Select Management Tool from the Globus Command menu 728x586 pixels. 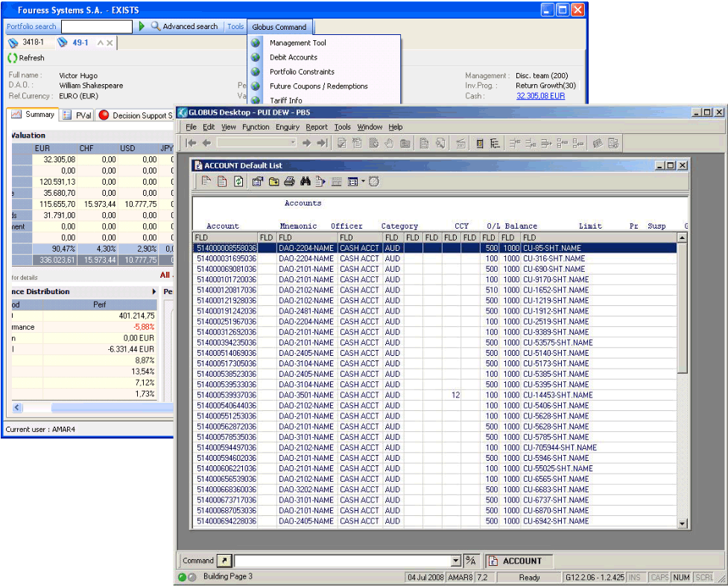point(297,42)
